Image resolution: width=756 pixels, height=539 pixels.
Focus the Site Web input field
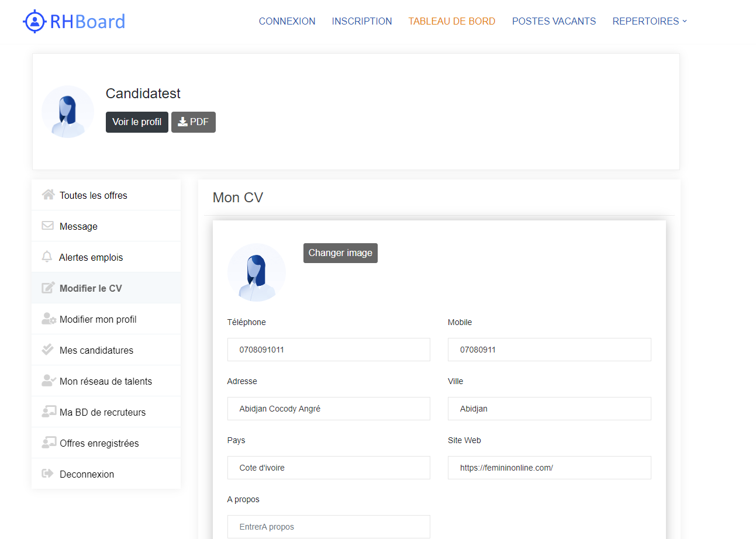[549, 468]
